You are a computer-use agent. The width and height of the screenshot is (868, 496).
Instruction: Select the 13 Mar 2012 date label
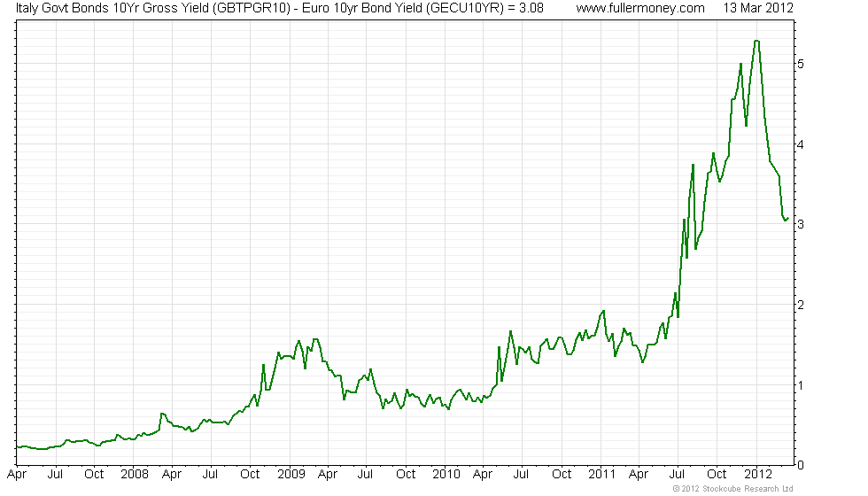click(757, 8)
